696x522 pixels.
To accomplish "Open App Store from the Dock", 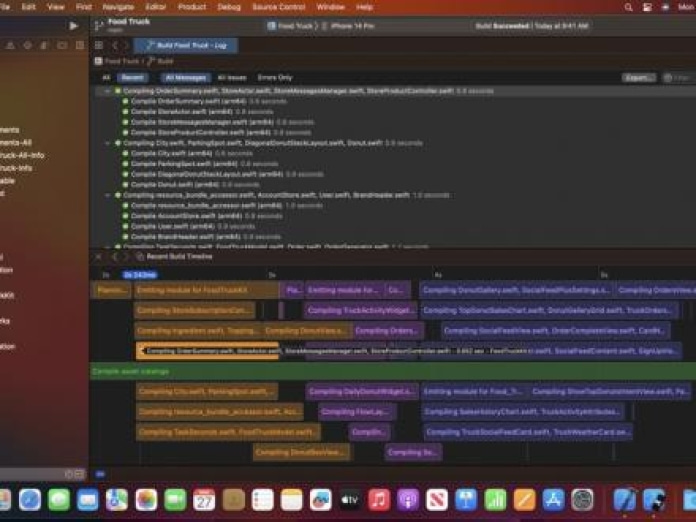I will point(554,500).
